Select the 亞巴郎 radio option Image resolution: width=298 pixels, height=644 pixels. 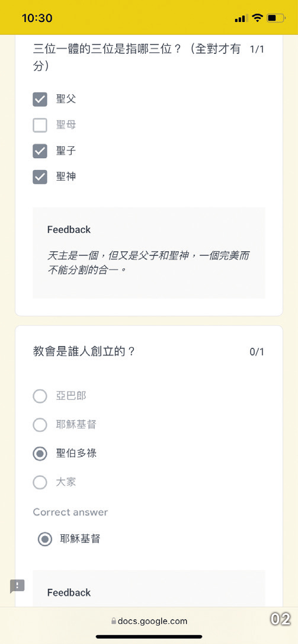click(40, 396)
